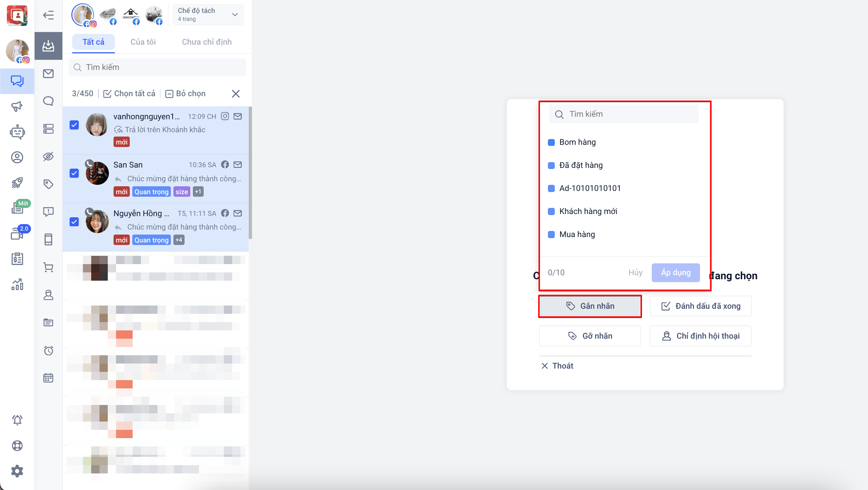Click the notification bell icon
Image resolution: width=868 pixels, height=490 pixels.
(x=17, y=420)
